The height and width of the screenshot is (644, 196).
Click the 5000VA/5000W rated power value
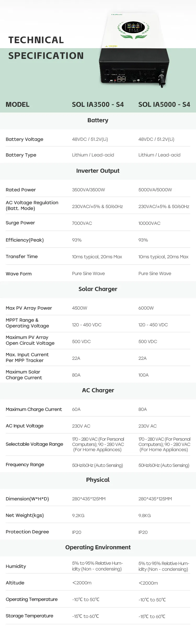tap(155, 190)
